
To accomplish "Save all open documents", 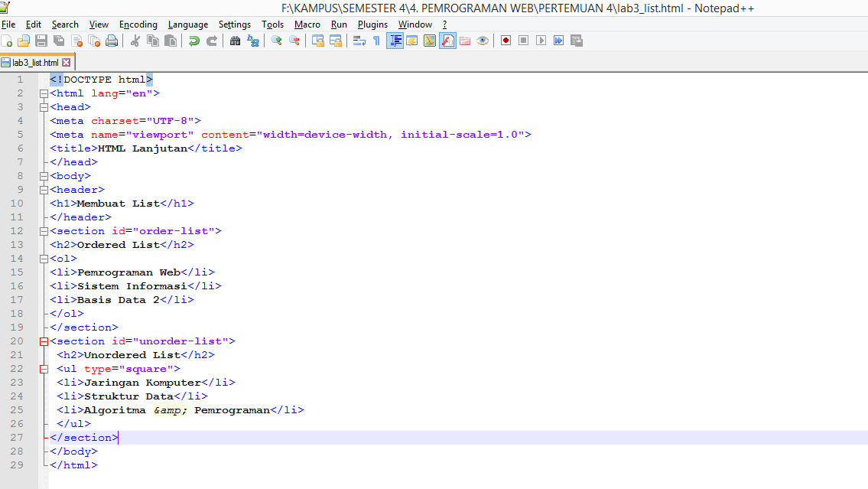I will coord(59,41).
